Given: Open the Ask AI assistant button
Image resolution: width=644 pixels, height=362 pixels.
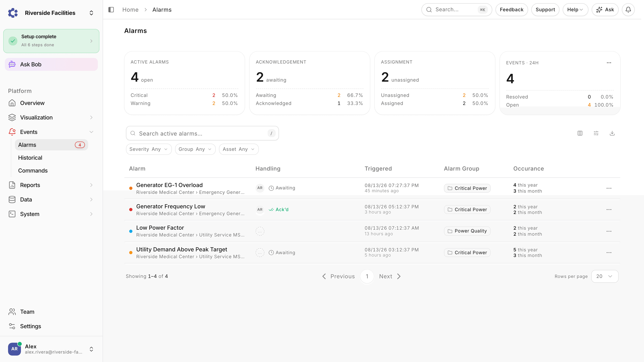Looking at the screenshot, I should click(x=605, y=9).
